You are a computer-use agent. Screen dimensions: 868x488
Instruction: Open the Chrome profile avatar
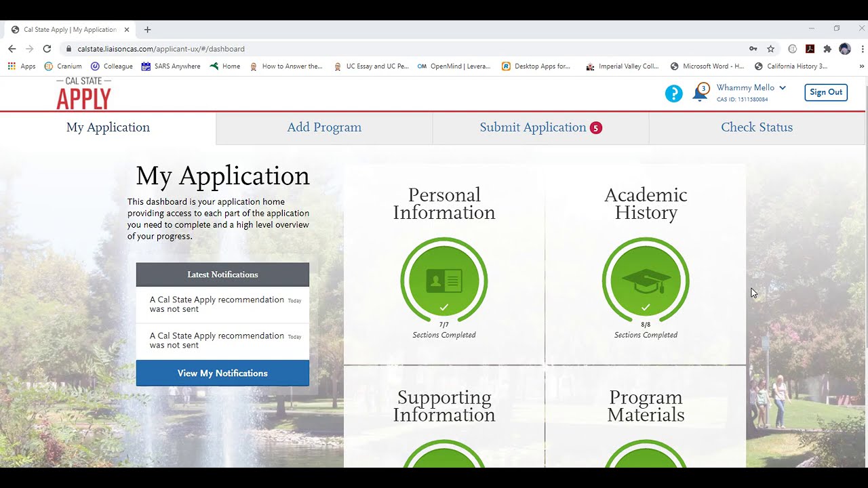[845, 49]
